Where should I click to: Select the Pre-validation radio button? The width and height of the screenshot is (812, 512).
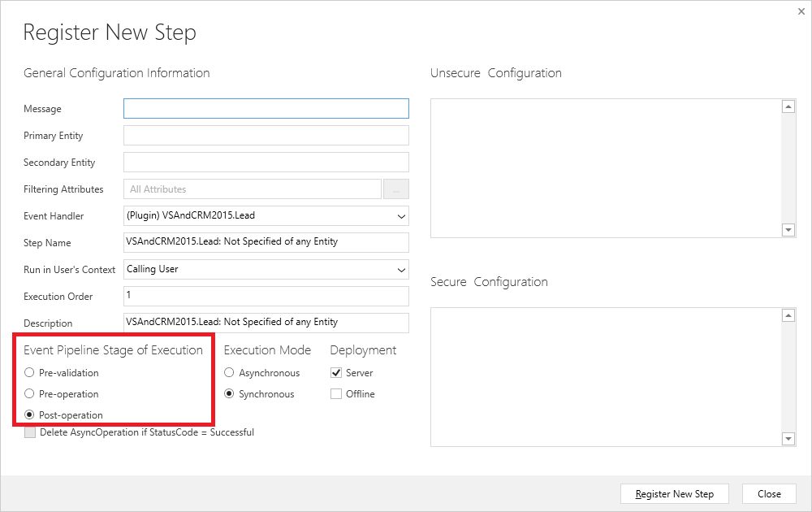pyautogui.click(x=30, y=373)
